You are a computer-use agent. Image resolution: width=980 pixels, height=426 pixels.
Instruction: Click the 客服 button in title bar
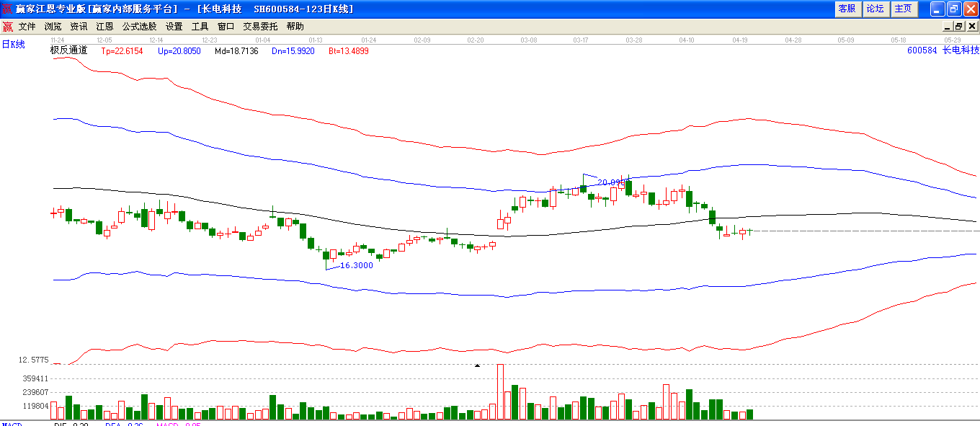coord(847,9)
